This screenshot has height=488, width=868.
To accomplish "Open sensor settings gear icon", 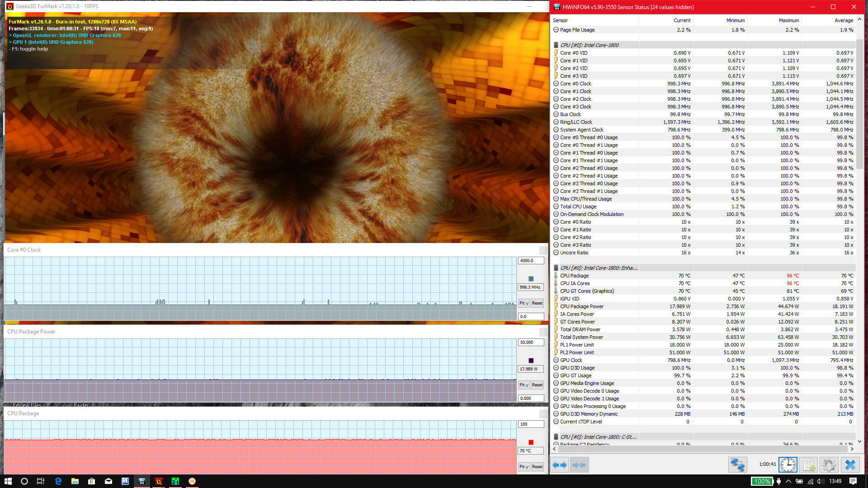I will tap(829, 465).
